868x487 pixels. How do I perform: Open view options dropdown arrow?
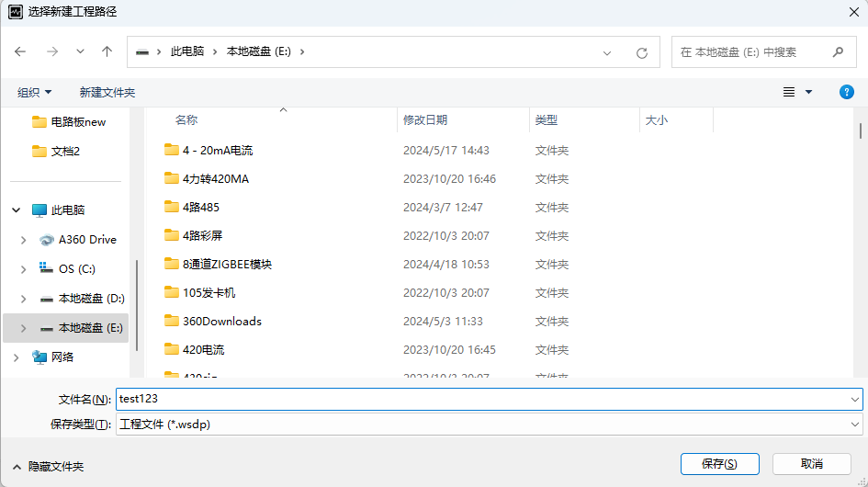tap(809, 92)
